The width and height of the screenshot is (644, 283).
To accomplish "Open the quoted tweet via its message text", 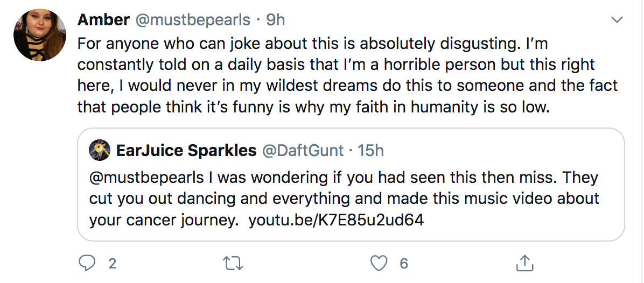I will tap(344, 199).
